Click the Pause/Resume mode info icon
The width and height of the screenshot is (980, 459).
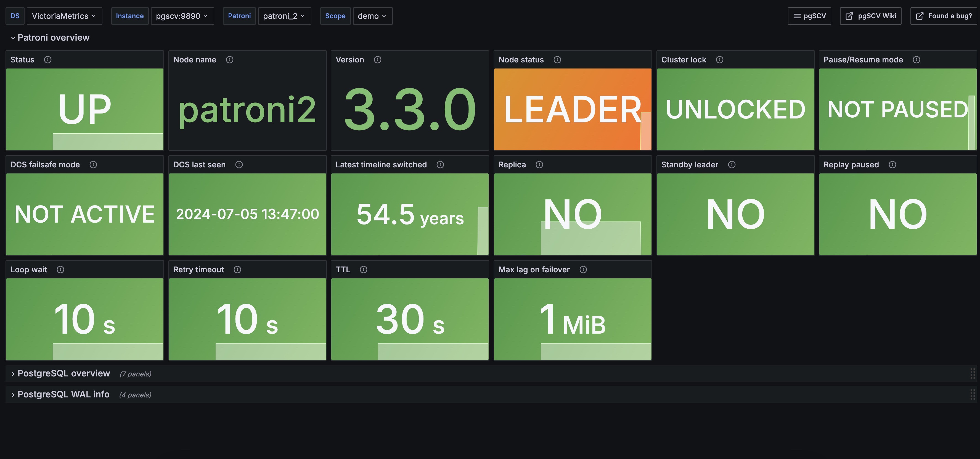(x=917, y=60)
